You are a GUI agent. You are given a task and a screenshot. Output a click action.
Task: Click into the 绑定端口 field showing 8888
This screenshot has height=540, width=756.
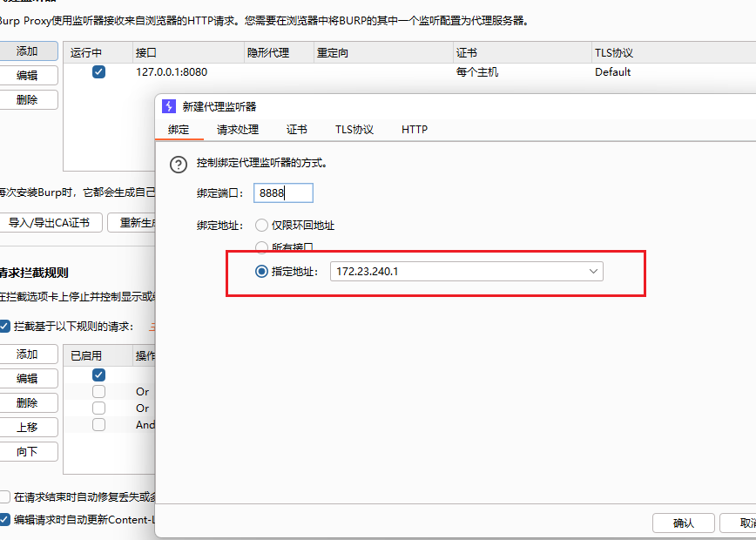283,193
